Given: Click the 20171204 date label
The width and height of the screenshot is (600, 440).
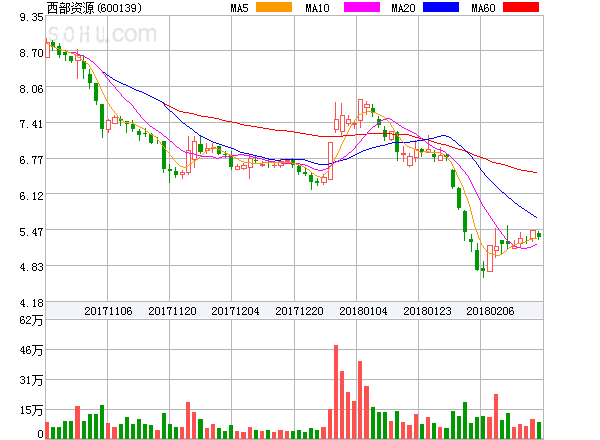Looking at the screenshot, I should 235,311.
